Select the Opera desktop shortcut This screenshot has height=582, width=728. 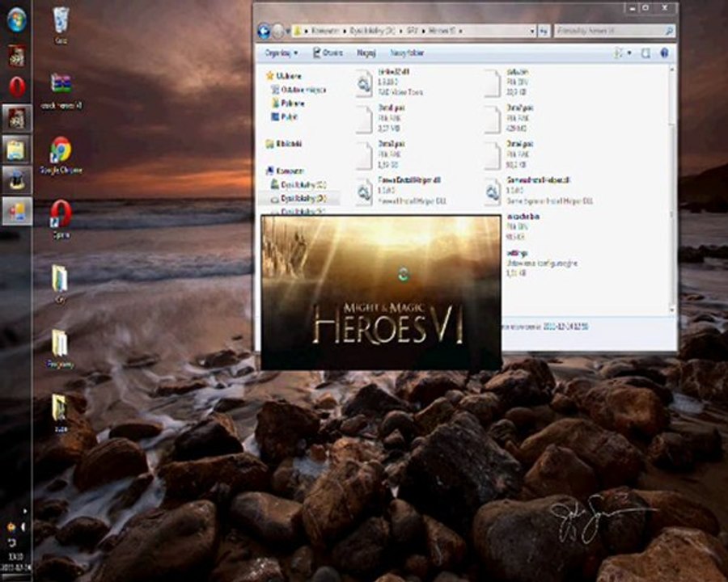click(x=61, y=219)
